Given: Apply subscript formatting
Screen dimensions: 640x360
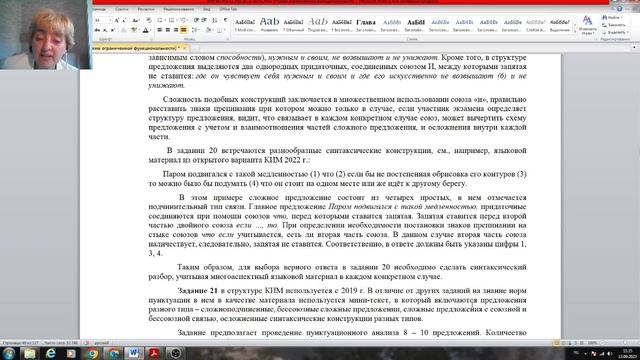Looking at the screenshot, I should (105, 30).
